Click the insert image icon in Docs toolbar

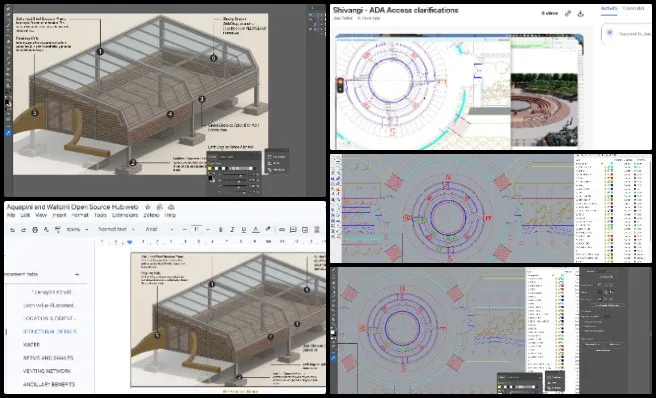tap(305, 229)
